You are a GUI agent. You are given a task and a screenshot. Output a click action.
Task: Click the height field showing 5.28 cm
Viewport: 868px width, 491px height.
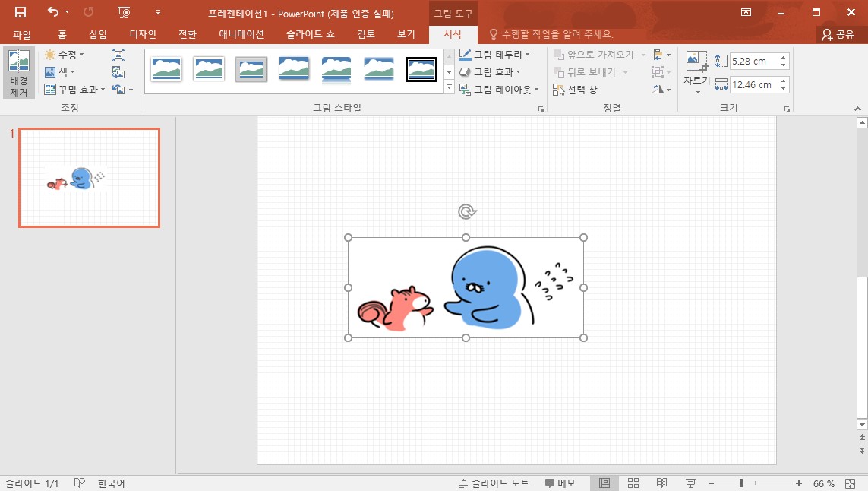click(753, 61)
